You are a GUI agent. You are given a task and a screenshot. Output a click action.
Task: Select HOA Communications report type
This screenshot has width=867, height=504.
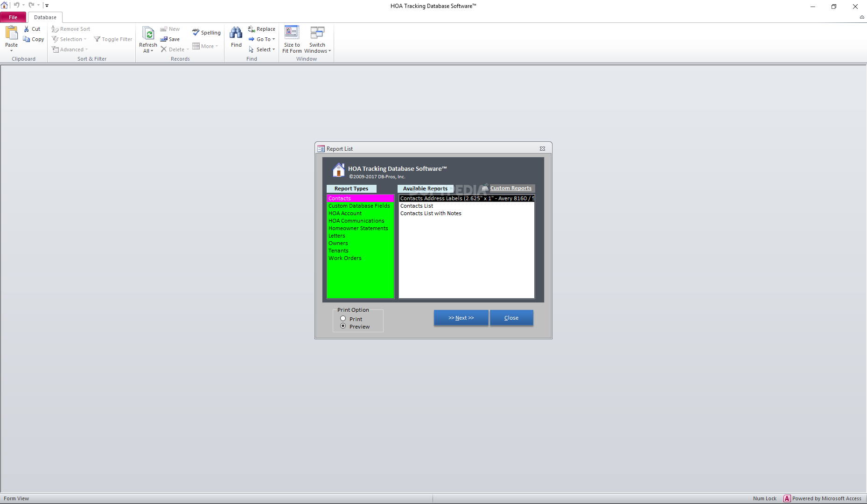[360, 221]
